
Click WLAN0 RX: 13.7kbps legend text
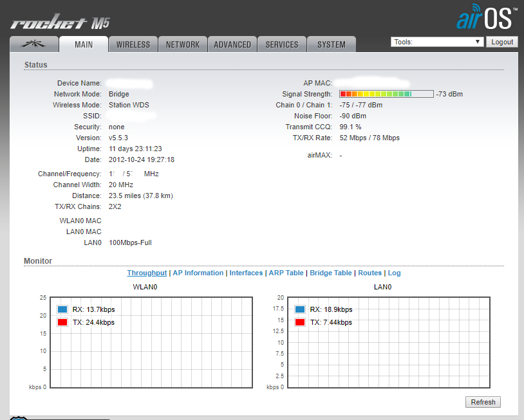(x=93, y=309)
